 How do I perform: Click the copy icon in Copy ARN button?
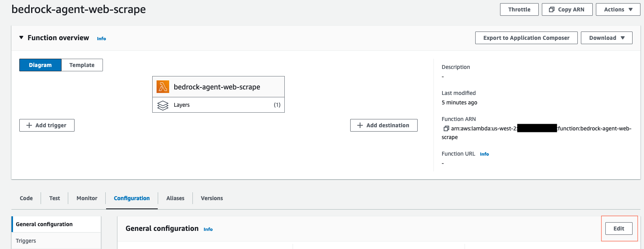[x=552, y=9]
